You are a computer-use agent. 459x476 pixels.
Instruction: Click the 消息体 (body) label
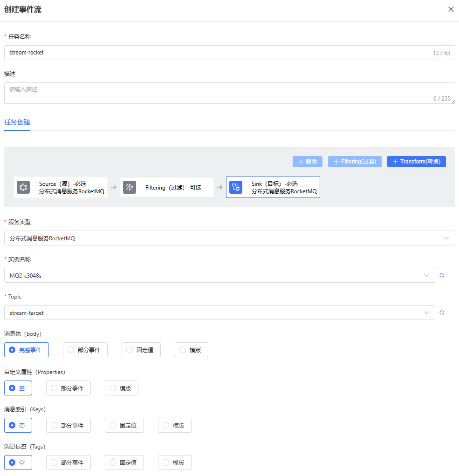[x=23, y=334]
